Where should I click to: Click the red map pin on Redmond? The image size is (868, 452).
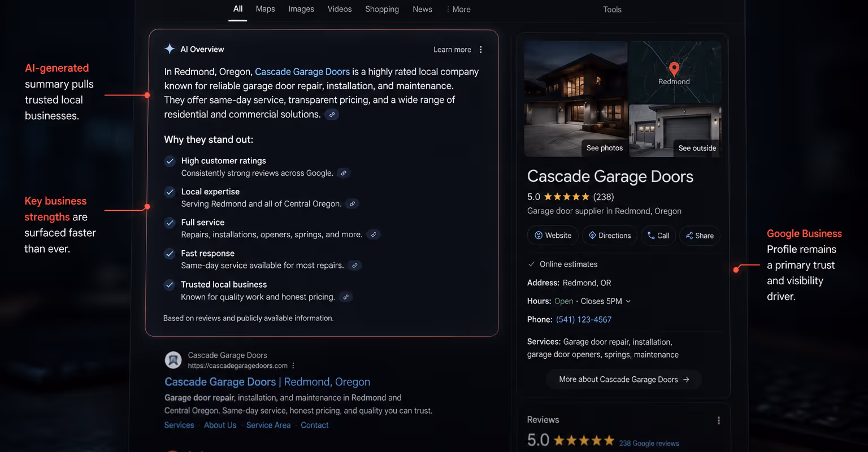point(674,69)
